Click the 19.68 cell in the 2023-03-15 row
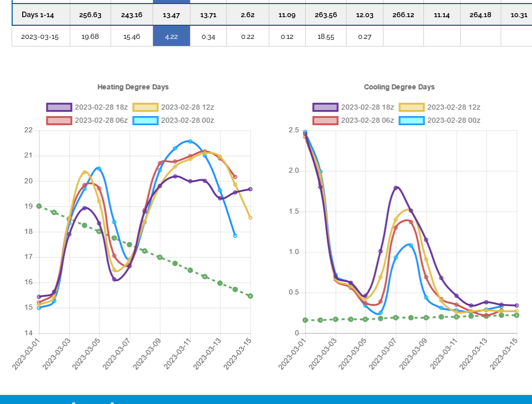The image size is (532, 404). [x=90, y=37]
